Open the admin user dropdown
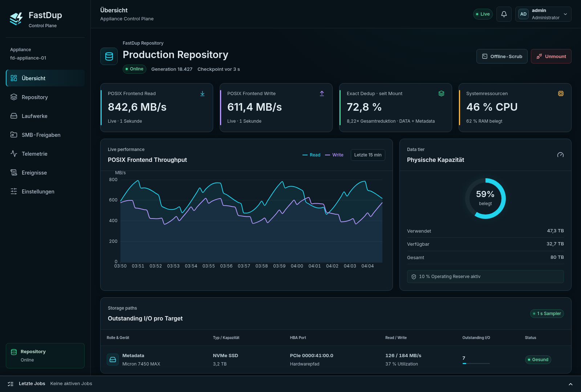Image resolution: width=581 pixels, height=392 pixels. click(543, 14)
